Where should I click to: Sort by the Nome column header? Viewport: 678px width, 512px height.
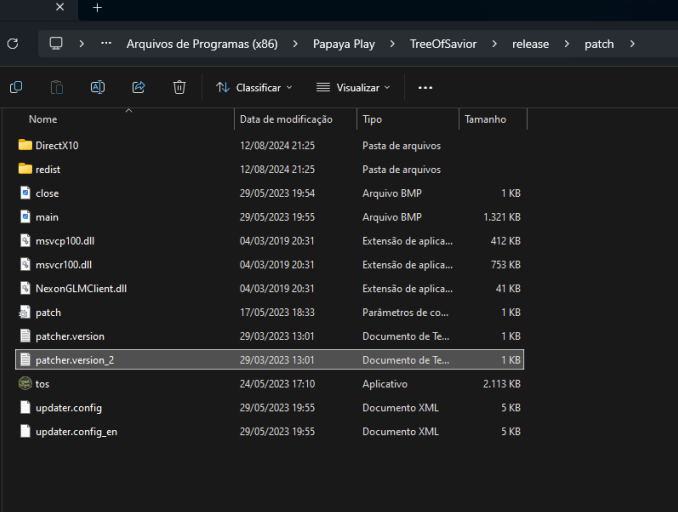43,119
